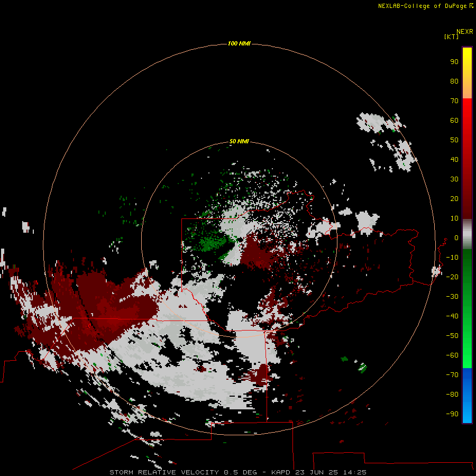Click the "50 NMI" range ring label
This screenshot has height=476, width=476.
point(239,141)
